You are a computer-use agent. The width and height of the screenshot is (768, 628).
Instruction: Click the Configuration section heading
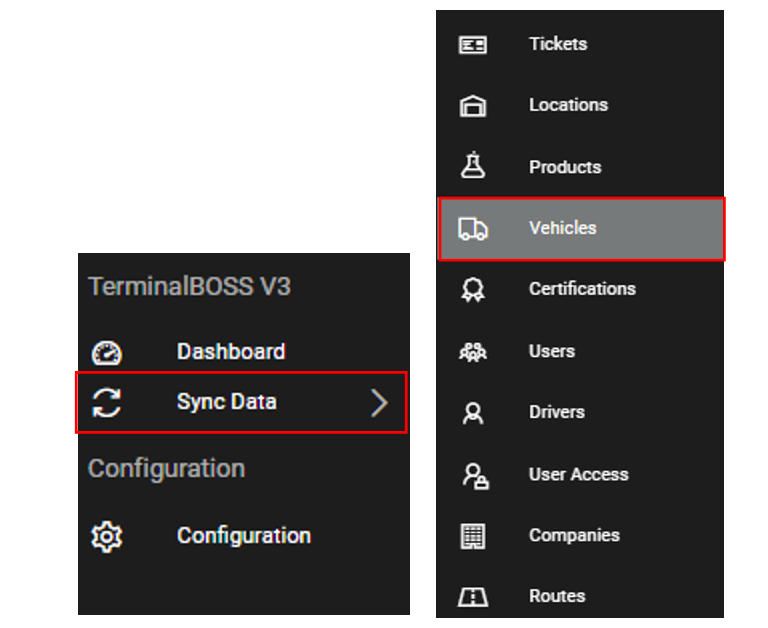coord(167,469)
